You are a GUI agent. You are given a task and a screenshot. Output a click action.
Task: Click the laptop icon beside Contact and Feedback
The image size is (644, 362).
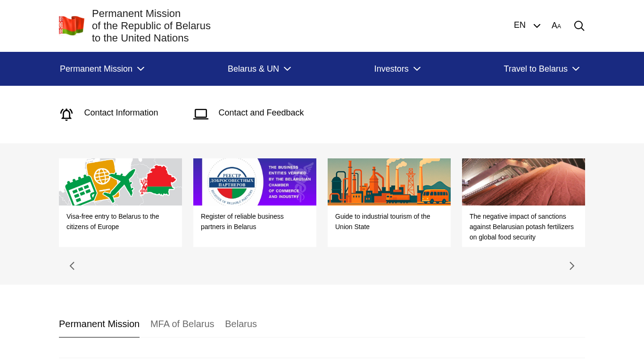point(201,114)
